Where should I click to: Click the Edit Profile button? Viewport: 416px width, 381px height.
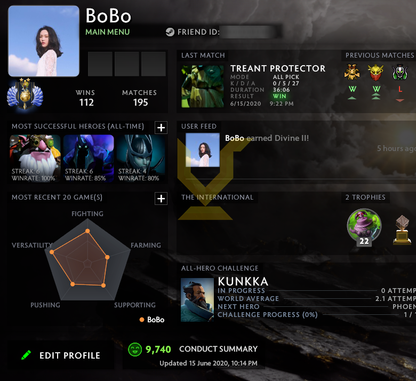[x=61, y=355]
